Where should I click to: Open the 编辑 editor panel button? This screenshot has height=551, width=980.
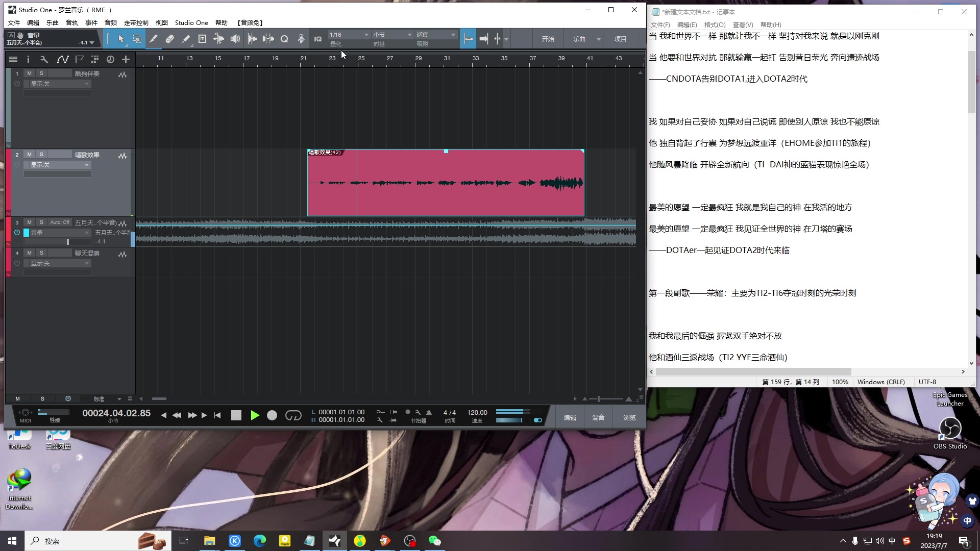[570, 417]
